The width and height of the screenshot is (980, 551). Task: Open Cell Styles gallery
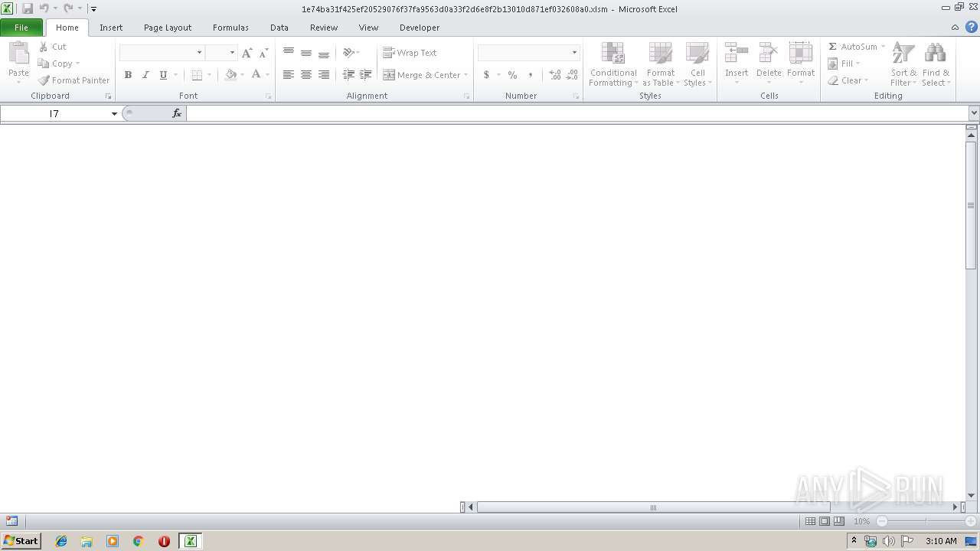point(697,64)
